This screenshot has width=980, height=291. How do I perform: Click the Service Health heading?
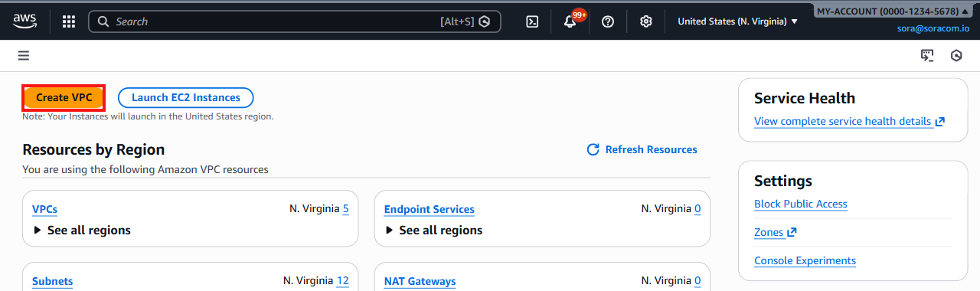tap(805, 98)
